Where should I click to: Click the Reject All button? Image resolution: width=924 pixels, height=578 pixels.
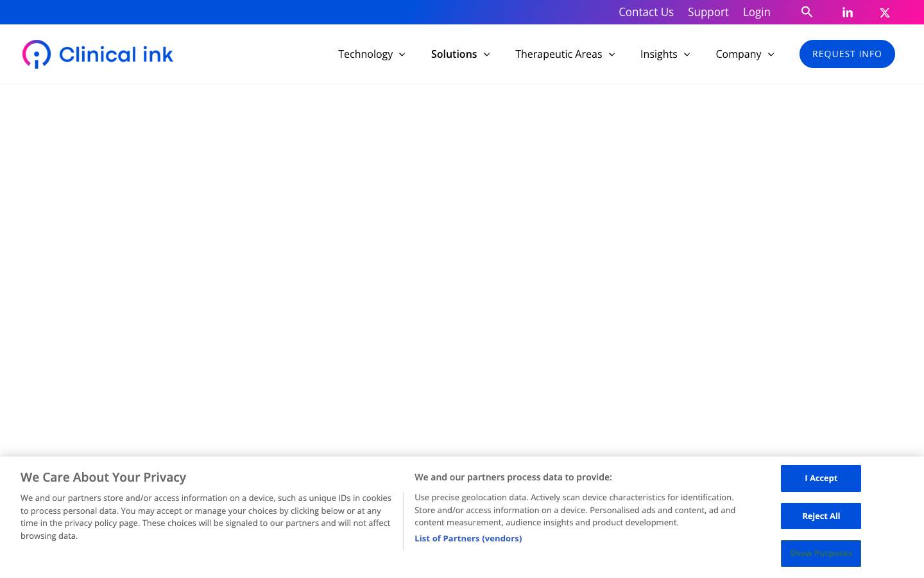[821, 516]
